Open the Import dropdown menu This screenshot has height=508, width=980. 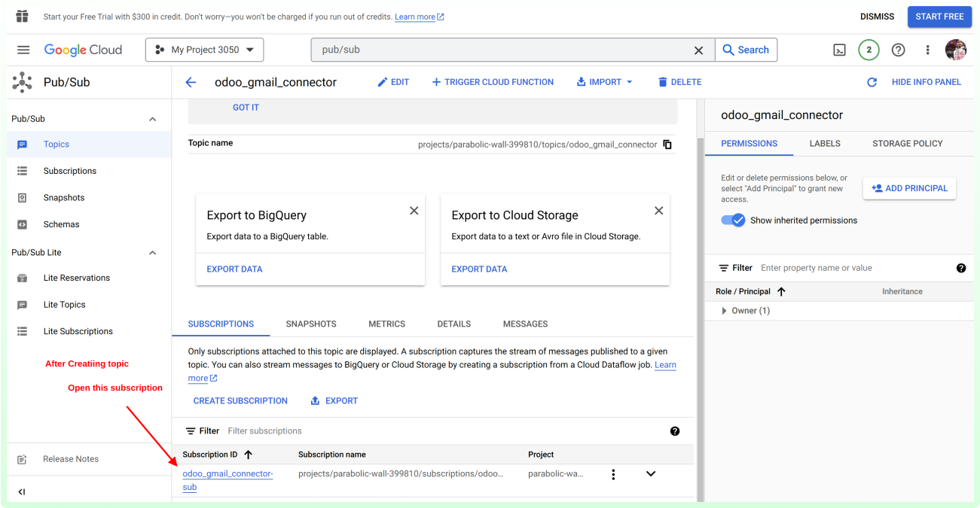[604, 82]
